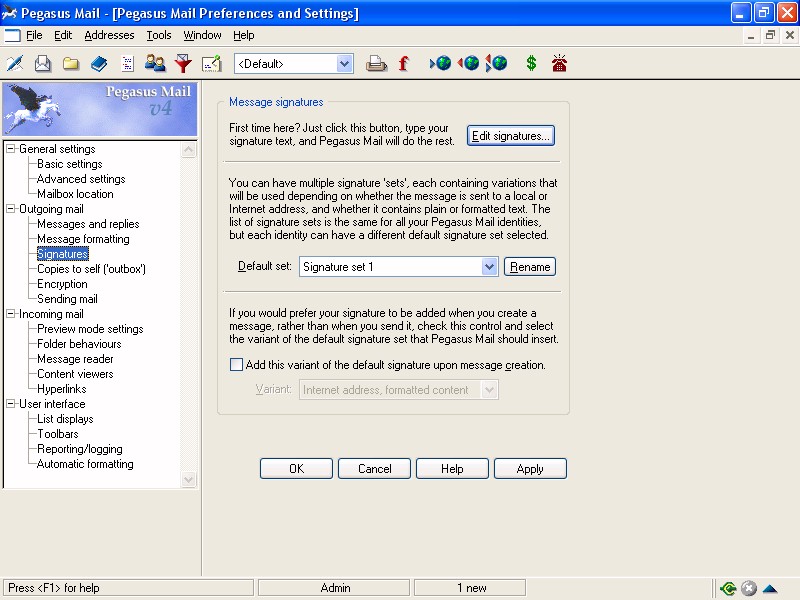The height and width of the screenshot is (600, 800).
Task: Collapse the Outgoing mail tree node
Action: coord(10,209)
